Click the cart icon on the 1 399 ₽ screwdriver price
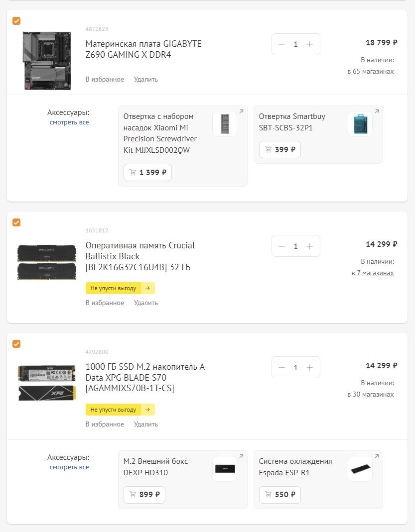The width and height of the screenshot is (415, 532). [133, 172]
